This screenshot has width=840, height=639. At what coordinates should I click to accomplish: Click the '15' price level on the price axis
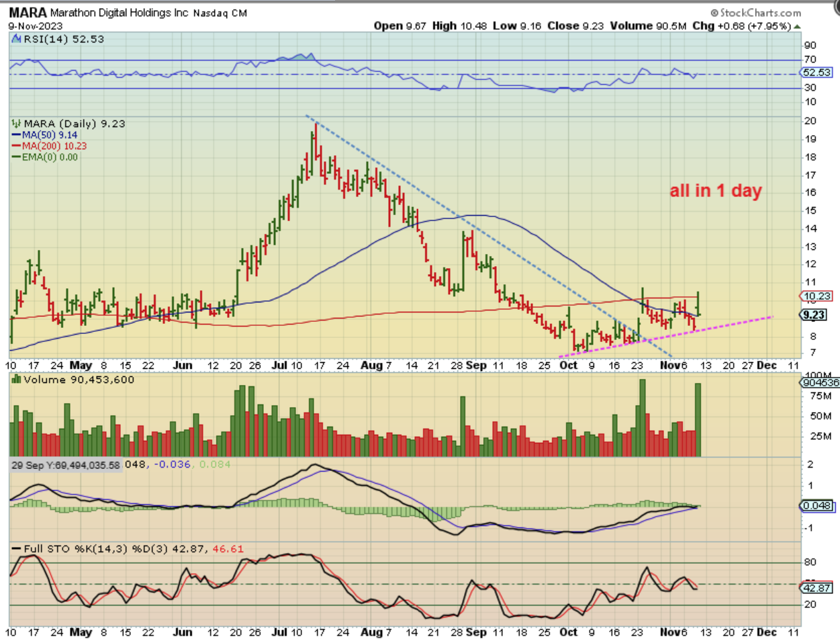pos(812,210)
